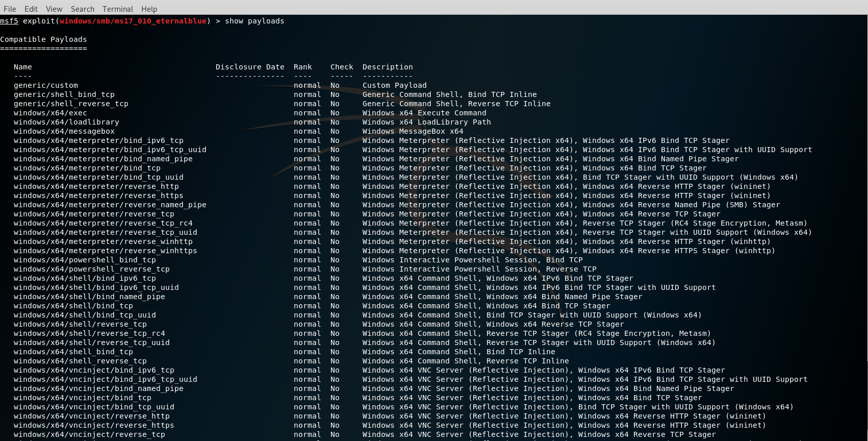Select windows/x64/vncinject/bind_tcp_uuid payload name
The image size is (868, 441).
pyautogui.click(x=94, y=407)
